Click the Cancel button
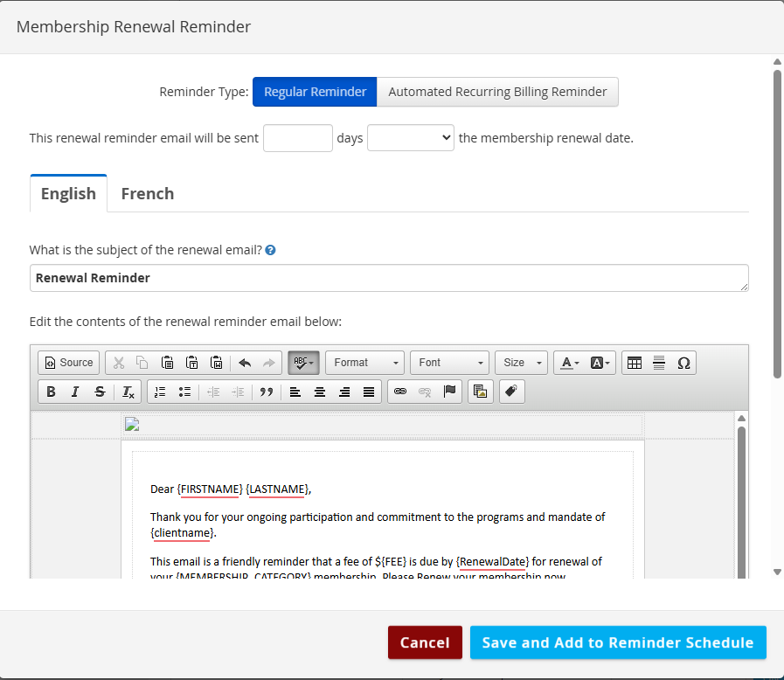784x680 pixels. pyautogui.click(x=425, y=642)
